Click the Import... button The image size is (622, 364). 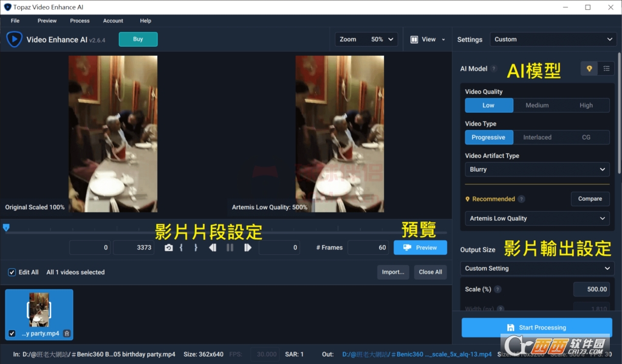point(393,272)
